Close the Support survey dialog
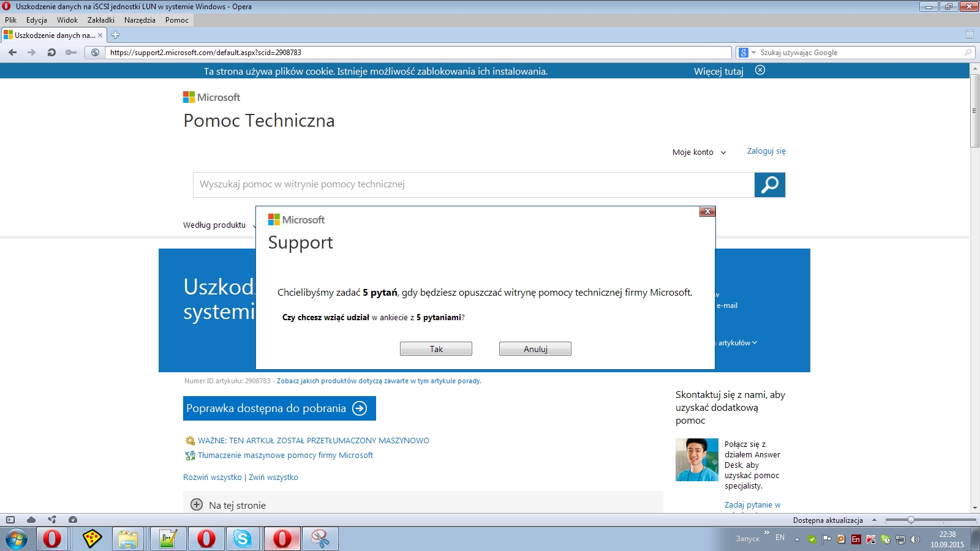This screenshot has width=980, height=551. tap(707, 211)
